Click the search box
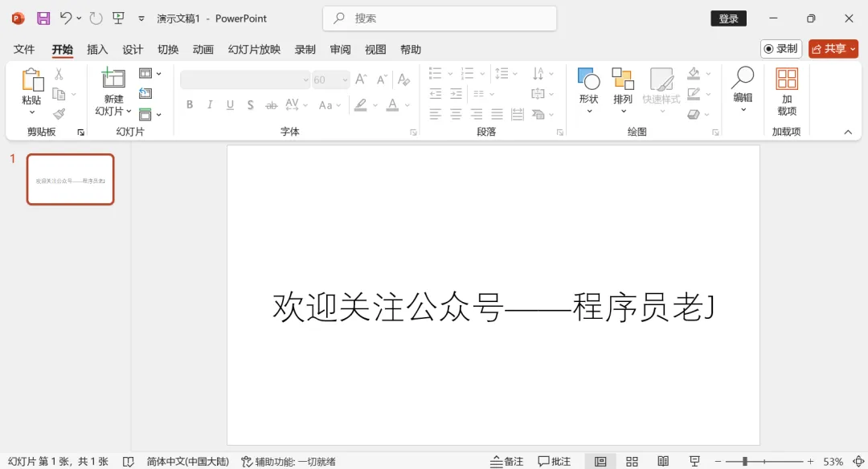 (440, 18)
